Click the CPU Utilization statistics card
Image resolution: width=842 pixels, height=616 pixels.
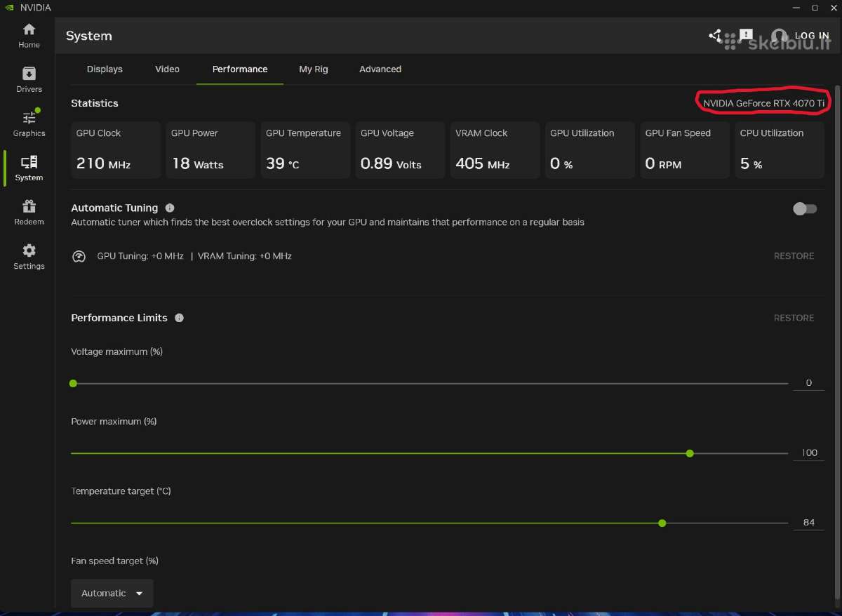click(780, 149)
